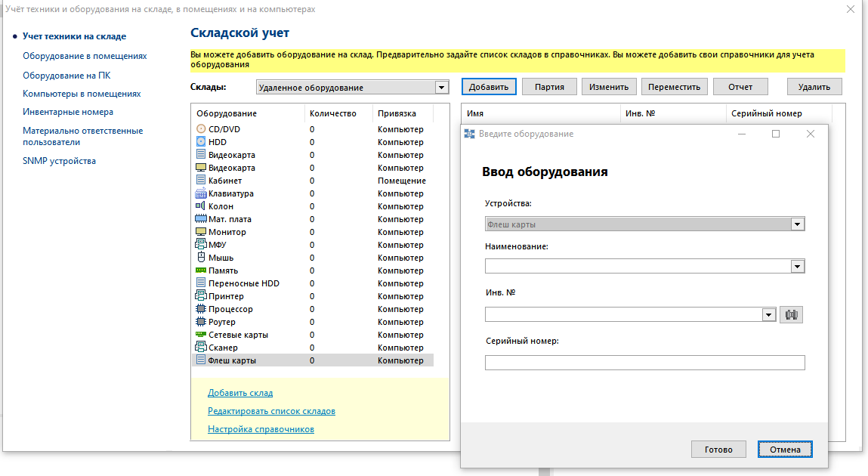Screen dimensions: 868x476
Task: Click the Сетевые карты icon
Action: (x=200, y=334)
